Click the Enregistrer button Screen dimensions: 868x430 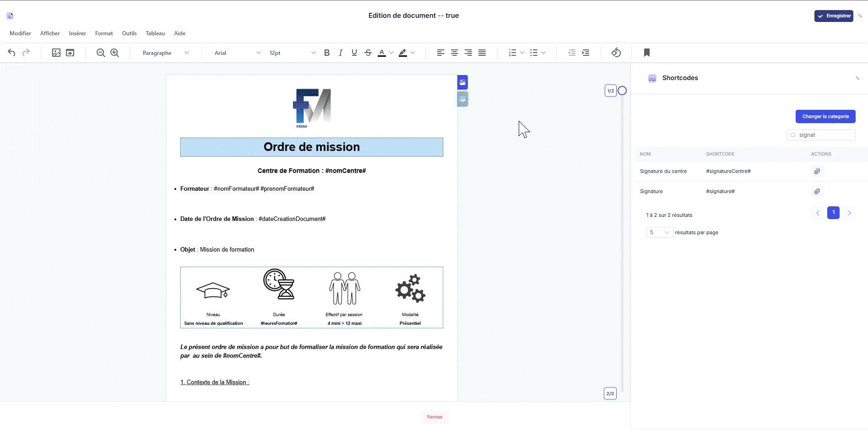click(834, 16)
